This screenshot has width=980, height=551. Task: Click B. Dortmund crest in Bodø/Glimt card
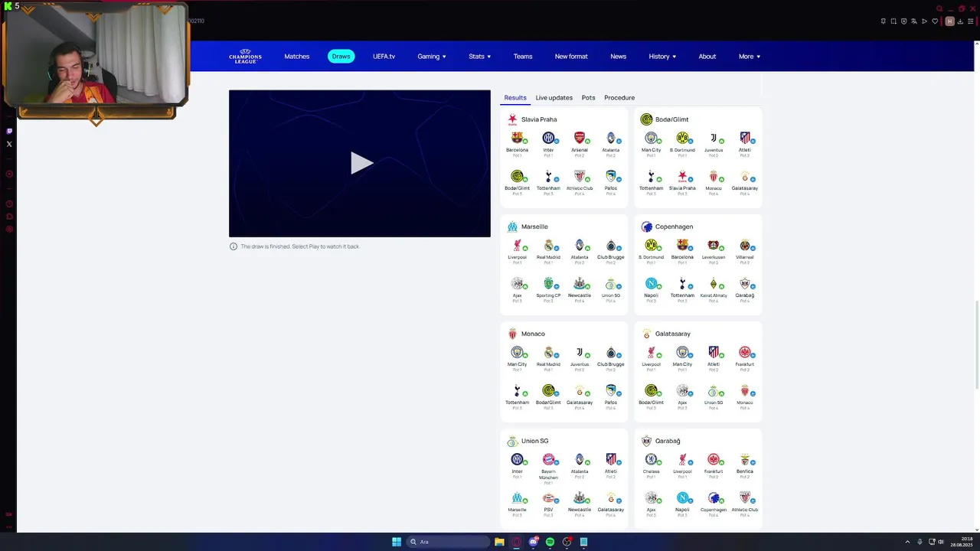[x=682, y=138]
